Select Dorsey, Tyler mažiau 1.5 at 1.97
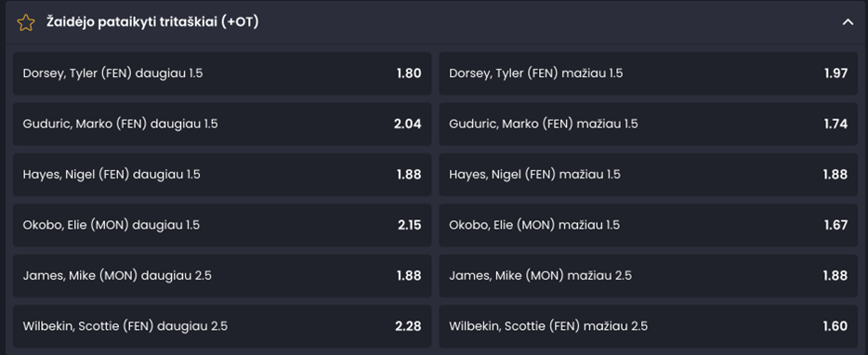This screenshot has width=868, height=355. (649, 73)
